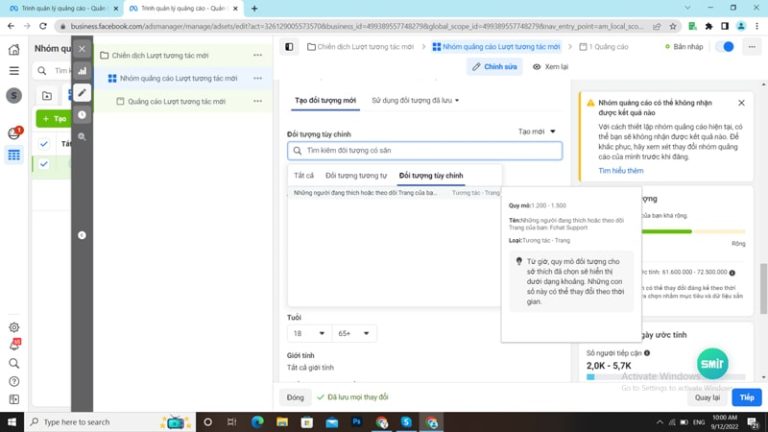
Task: Dismiss the yellow warning notice
Action: [x=741, y=103]
